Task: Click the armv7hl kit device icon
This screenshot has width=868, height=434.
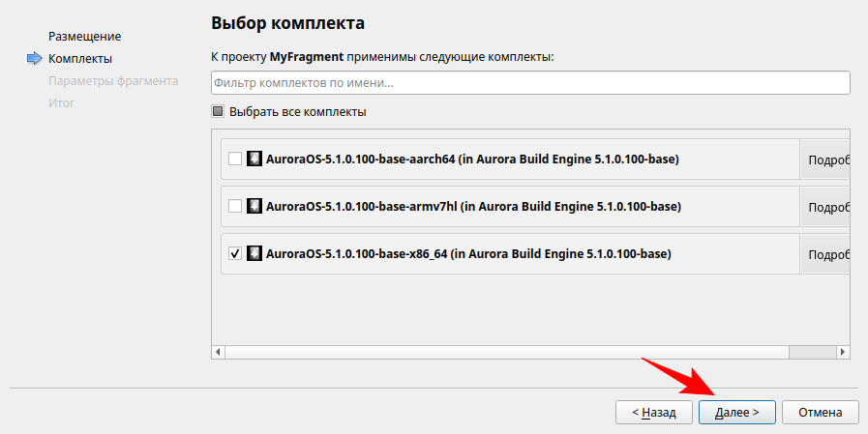Action: click(x=254, y=206)
